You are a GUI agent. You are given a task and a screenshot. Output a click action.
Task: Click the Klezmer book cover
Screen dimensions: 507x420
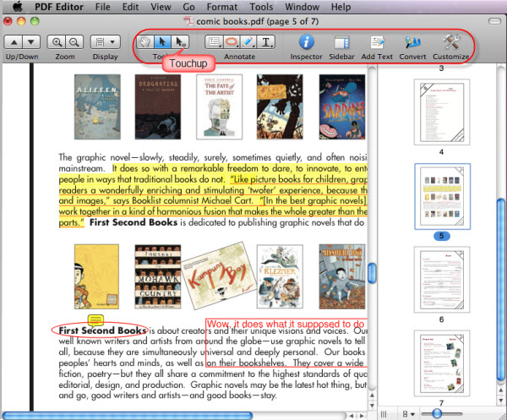click(280, 276)
